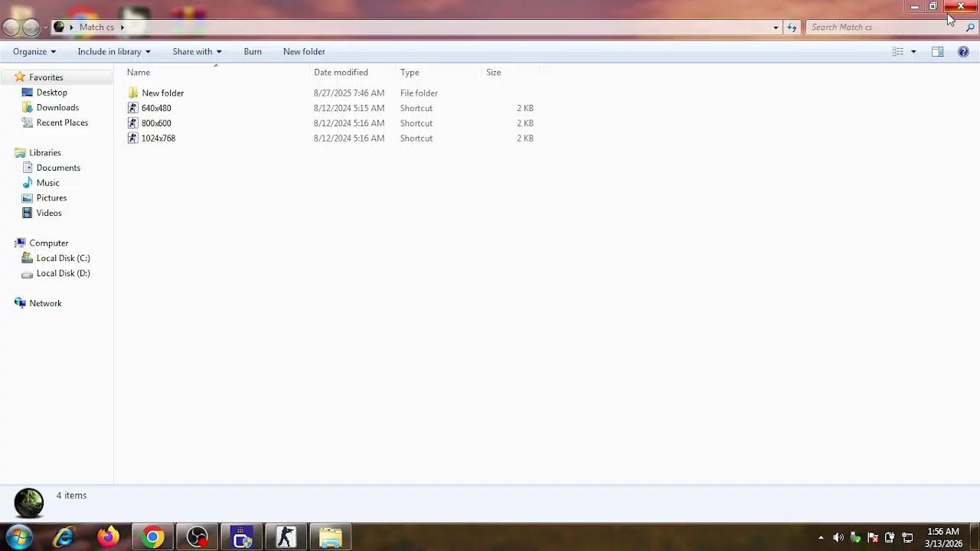Image resolution: width=980 pixels, height=551 pixels.
Task: Open the Include in library dropdown
Action: (114, 51)
